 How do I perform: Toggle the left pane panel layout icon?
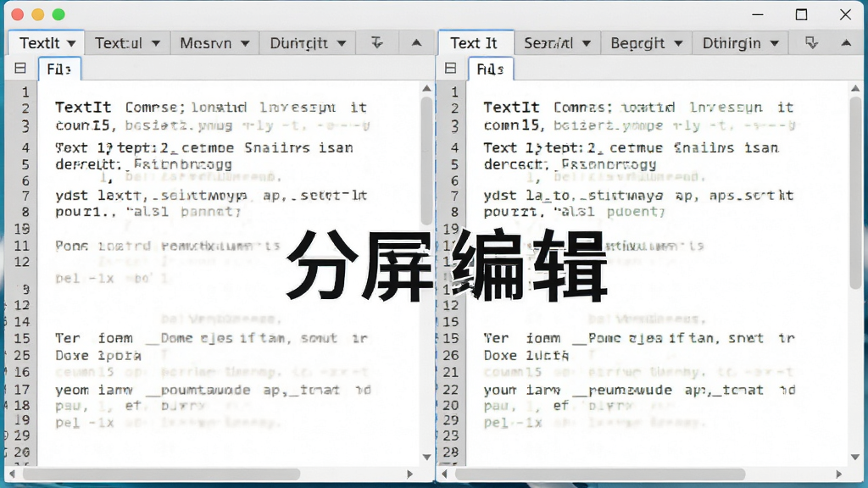(20, 68)
